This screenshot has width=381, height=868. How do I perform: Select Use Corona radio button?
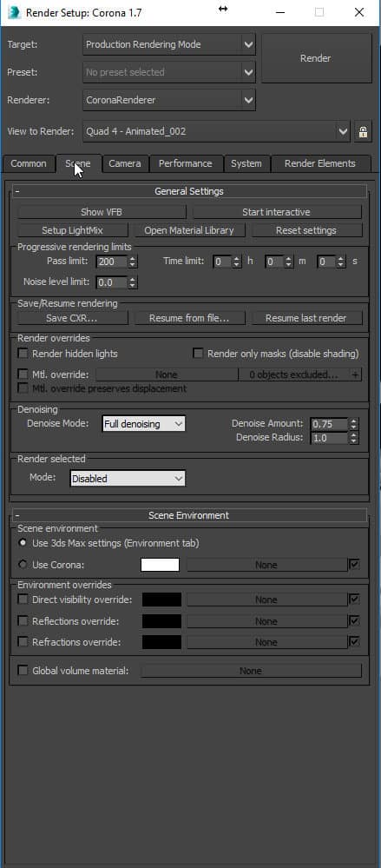pos(23,565)
